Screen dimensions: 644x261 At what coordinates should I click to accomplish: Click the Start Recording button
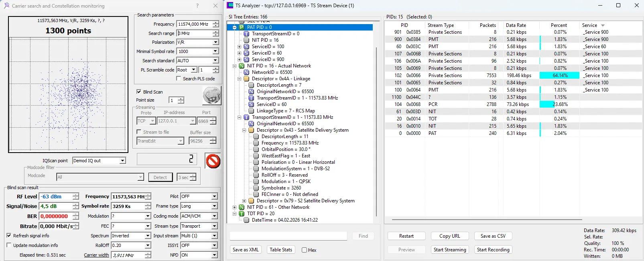click(x=493, y=250)
